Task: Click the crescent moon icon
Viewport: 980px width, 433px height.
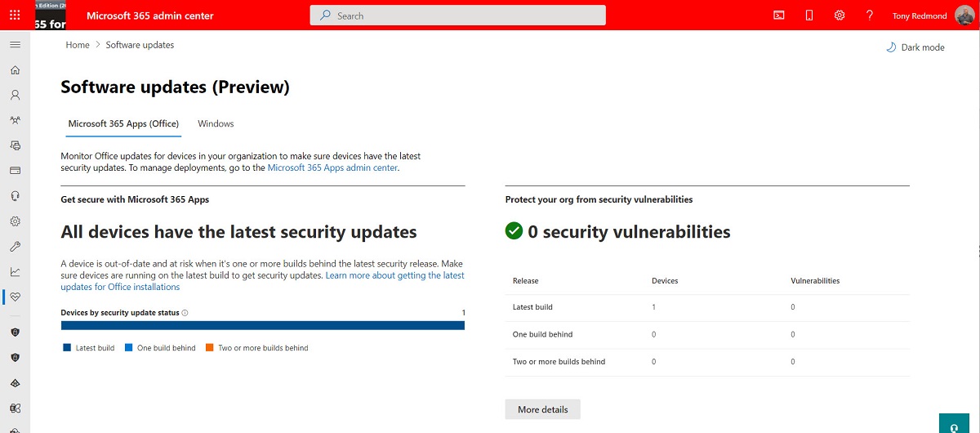Action: click(x=891, y=47)
